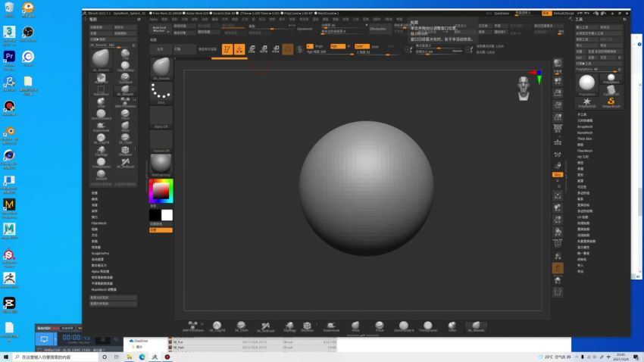Click reset current brush button

[113, 298]
